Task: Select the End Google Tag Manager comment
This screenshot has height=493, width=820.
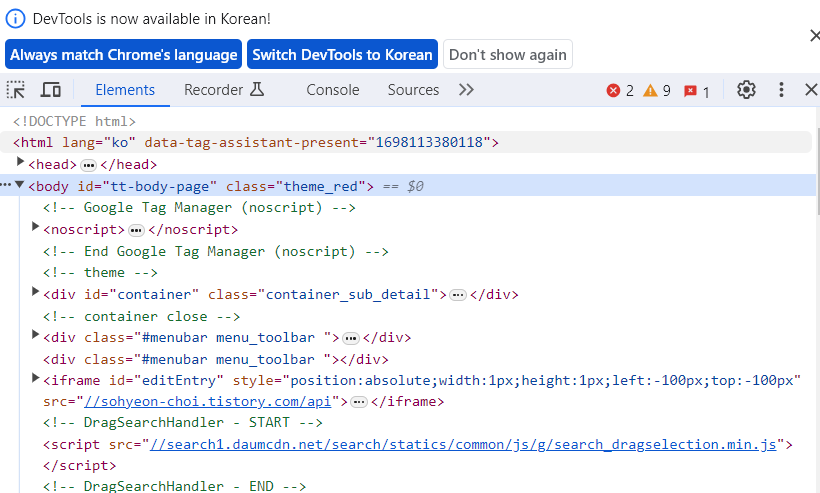Action: point(215,251)
